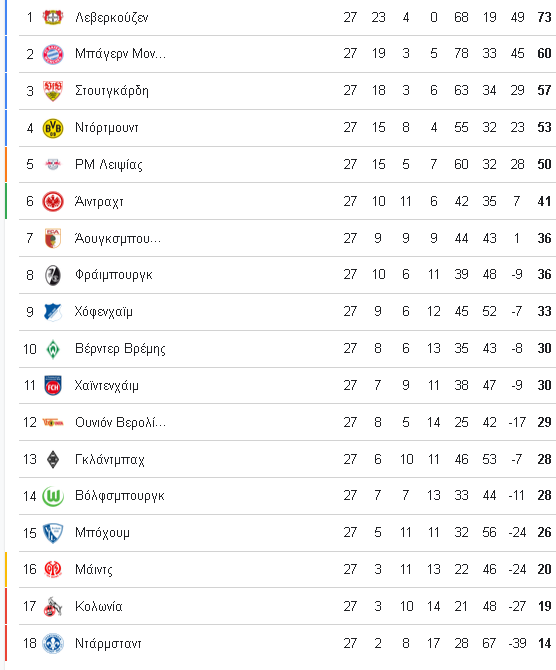Click the Darmstadt blue lily crest

tap(53, 644)
